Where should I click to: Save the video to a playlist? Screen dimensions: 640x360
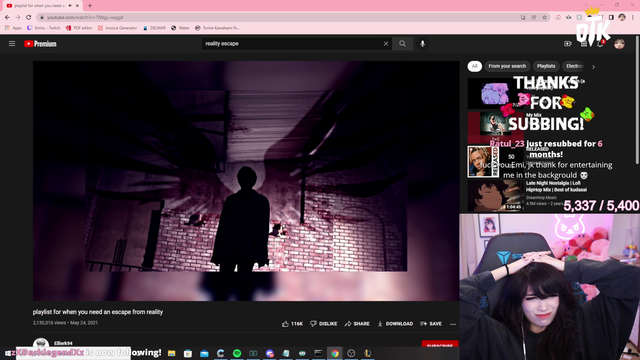coord(431,324)
